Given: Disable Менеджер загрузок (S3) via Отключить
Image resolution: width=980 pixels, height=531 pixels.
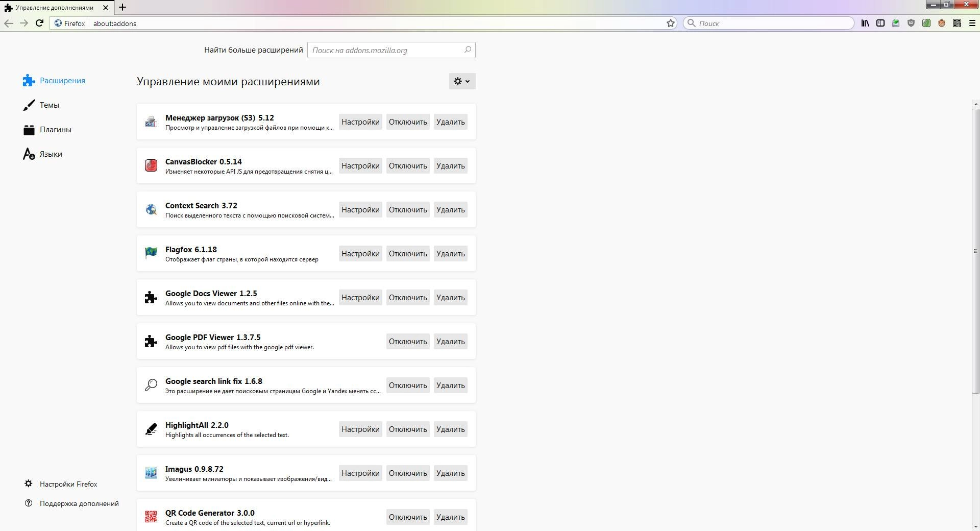Looking at the screenshot, I should click(x=408, y=122).
